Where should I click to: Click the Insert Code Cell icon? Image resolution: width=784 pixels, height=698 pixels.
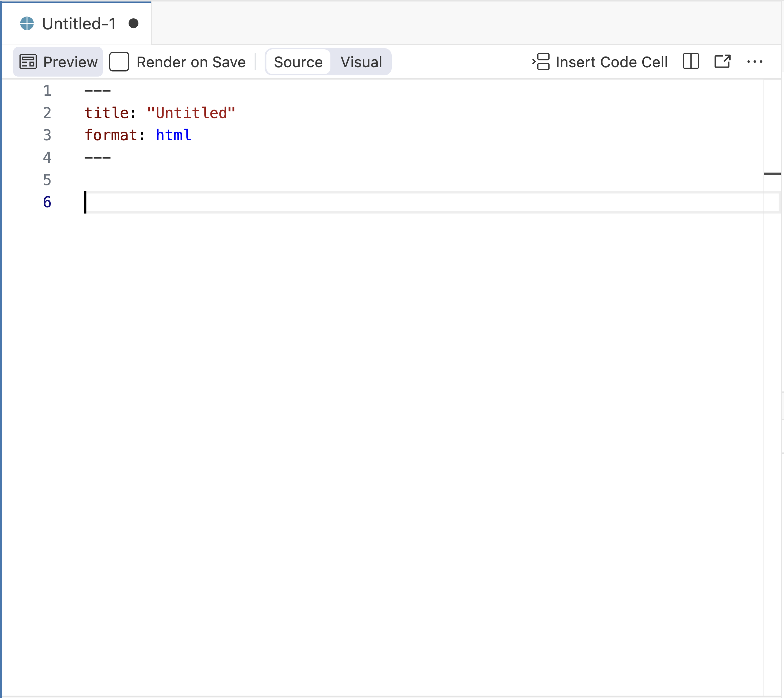[x=541, y=62]
